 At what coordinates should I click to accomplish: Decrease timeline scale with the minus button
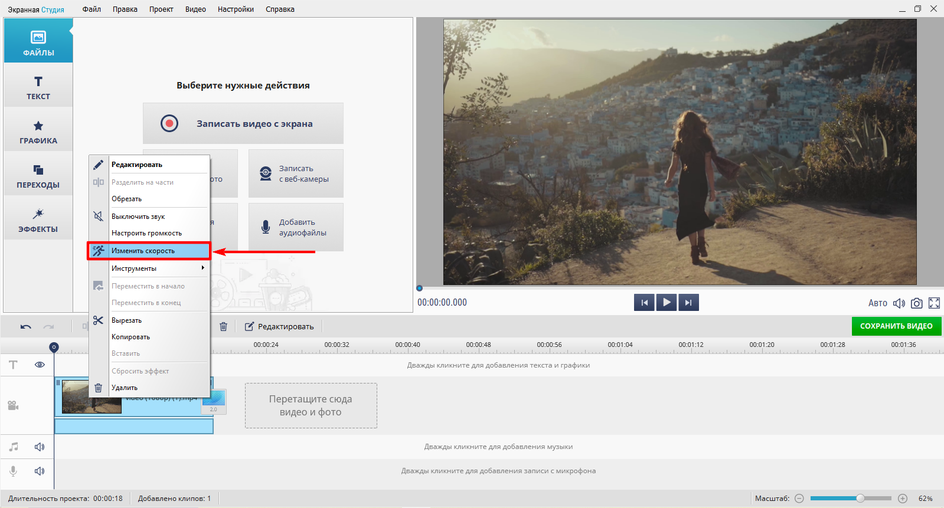[x=799, y=498]
